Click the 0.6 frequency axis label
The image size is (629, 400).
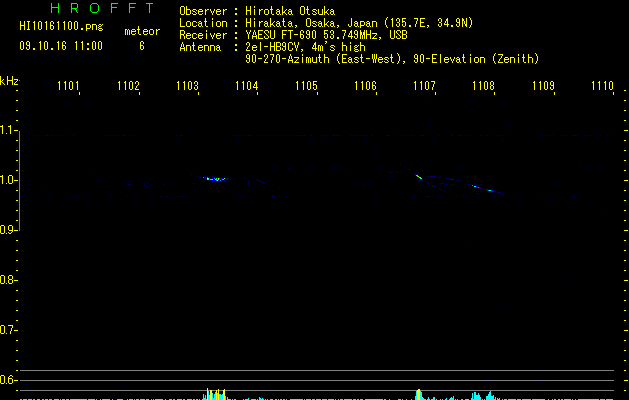pyautogui.click(x=8, y=380)
